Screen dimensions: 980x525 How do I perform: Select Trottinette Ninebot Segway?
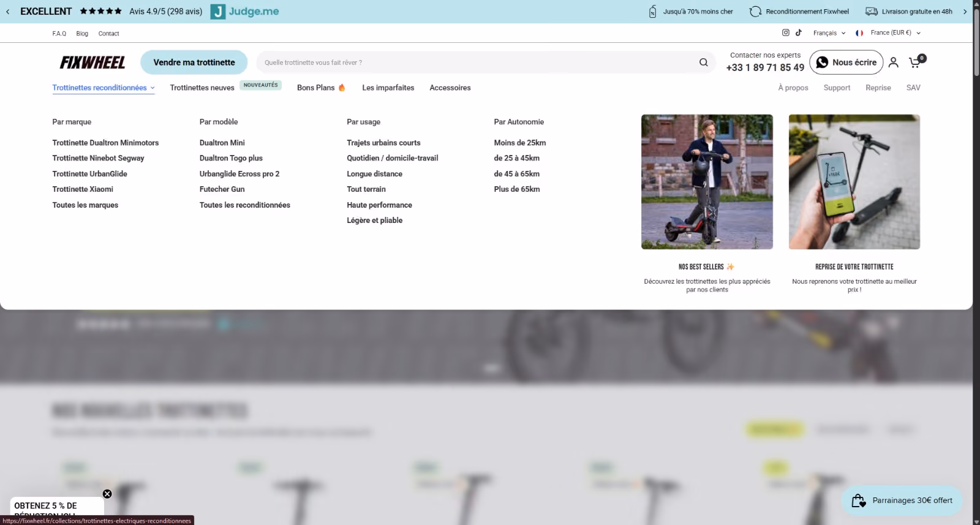[x=98, y=158]
